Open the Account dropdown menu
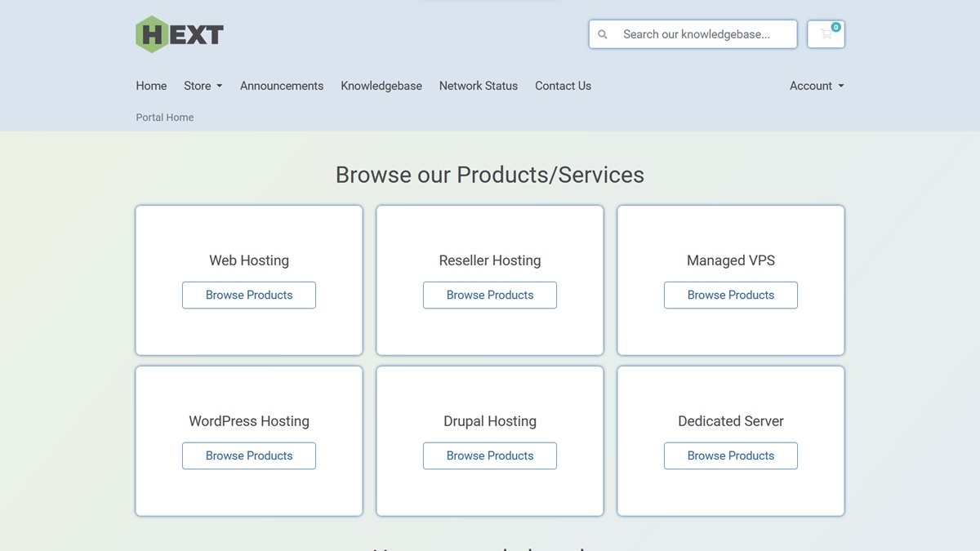The image size is (980, 551). pyautogui.click(x=816, y=86)
